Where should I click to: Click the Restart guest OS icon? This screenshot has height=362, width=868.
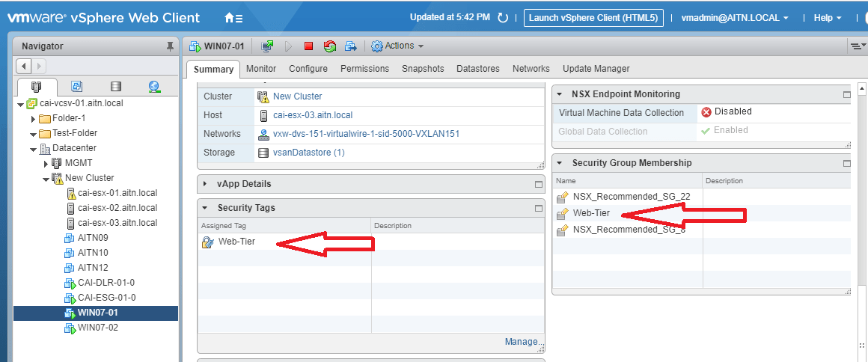pyautogui.click(x=329, y=46)
